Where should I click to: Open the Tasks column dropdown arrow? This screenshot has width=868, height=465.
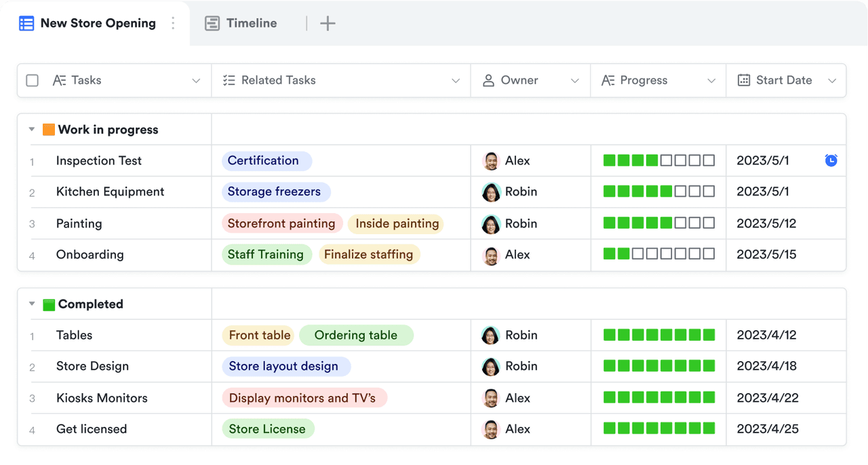tap(196, 81)
